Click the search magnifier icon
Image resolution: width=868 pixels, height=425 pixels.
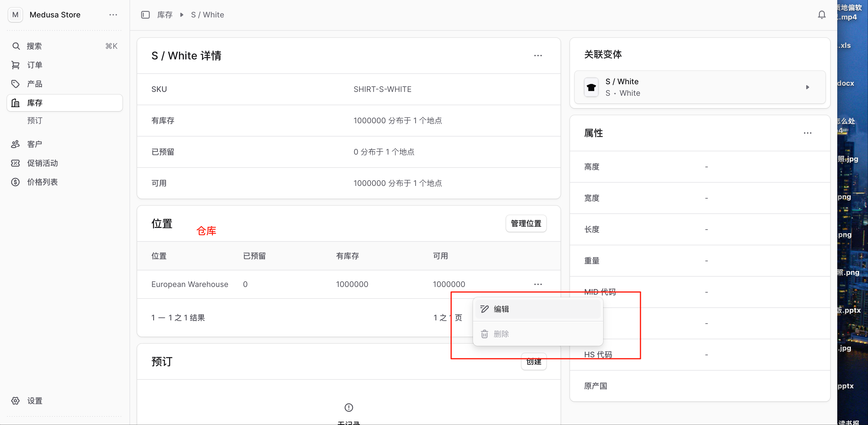pos(16,46)
